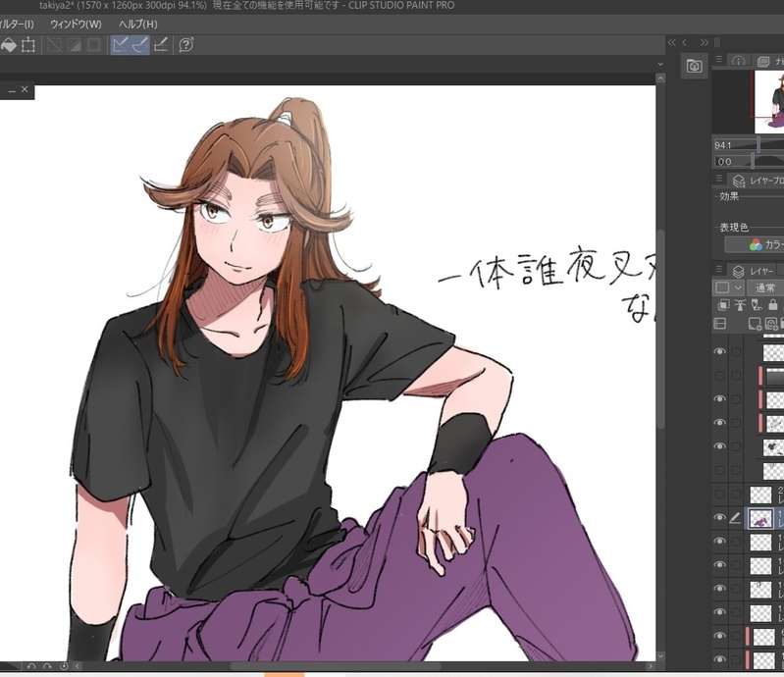Click the canvas horizontal scrollbar track
The image size is (784, 677).
(x=364, y=666)
